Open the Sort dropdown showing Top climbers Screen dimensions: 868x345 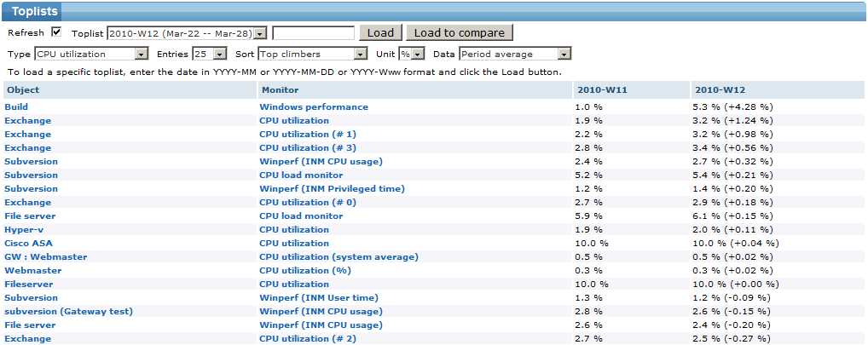click(x=313, y=55)
